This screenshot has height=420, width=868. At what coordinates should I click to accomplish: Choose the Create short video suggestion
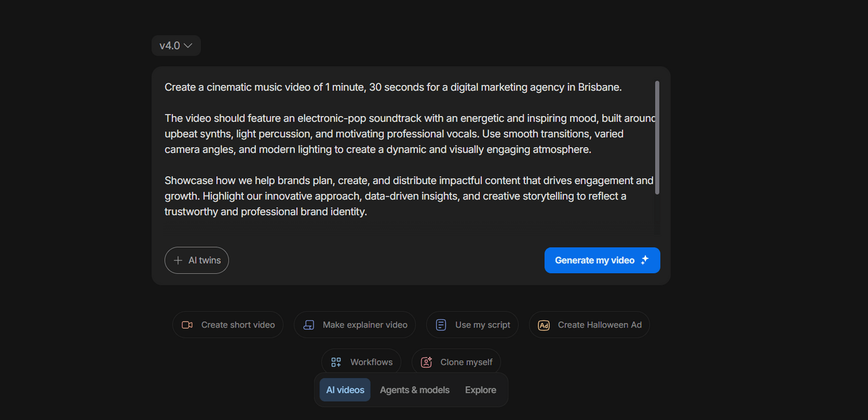(237, 325)
